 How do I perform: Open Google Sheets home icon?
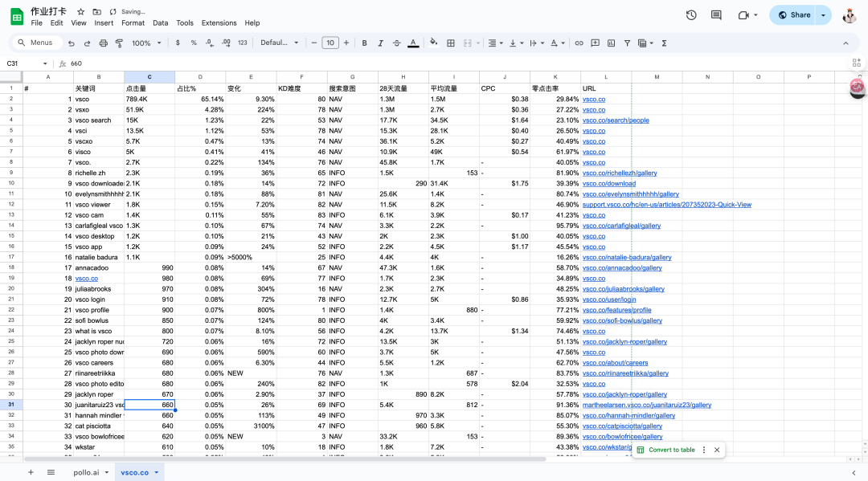coord(17,17)
